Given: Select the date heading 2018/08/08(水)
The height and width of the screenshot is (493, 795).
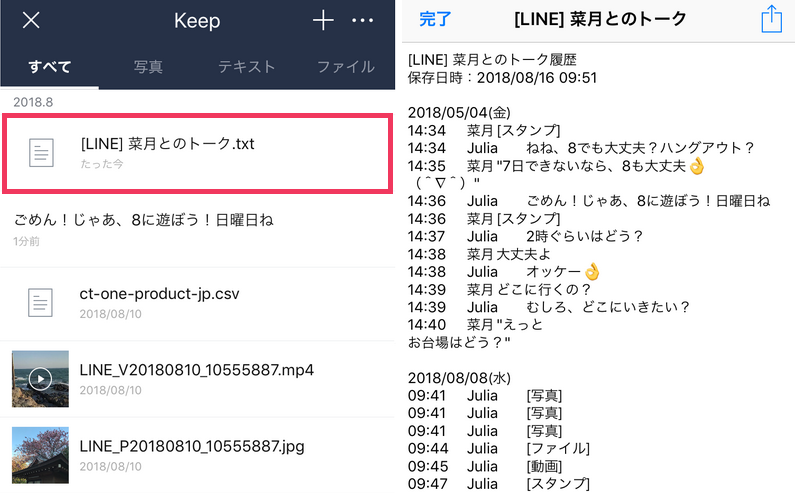Looking at the screenshot, I should (x=459, y=378).
